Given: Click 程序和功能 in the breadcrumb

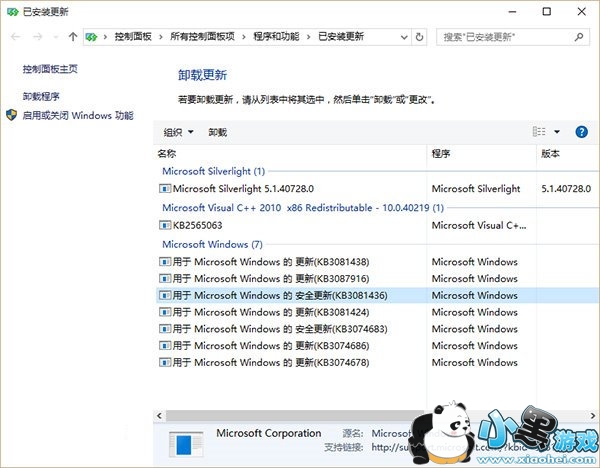Looking at the screenshot, I should tap(276, 37).
